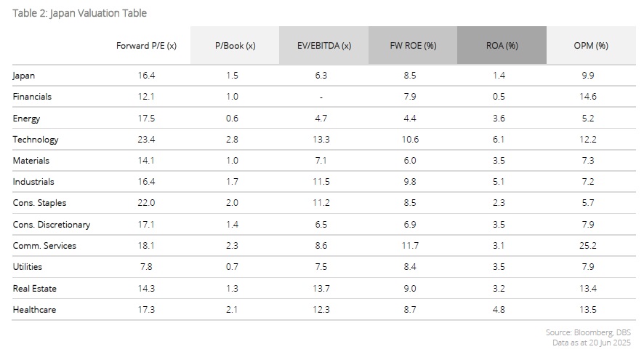Viewport: 644px width, 352px height.
Task: Select the FW ROE (%) column header
Action: click(x=413, y=45)
